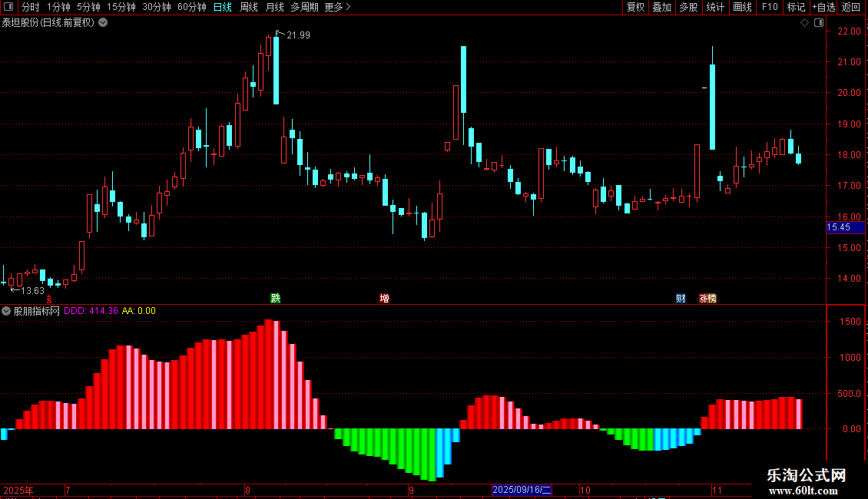Click the 13.63 low price label
Viewport: 868px width, 499px height.
(x=32, y=290)
